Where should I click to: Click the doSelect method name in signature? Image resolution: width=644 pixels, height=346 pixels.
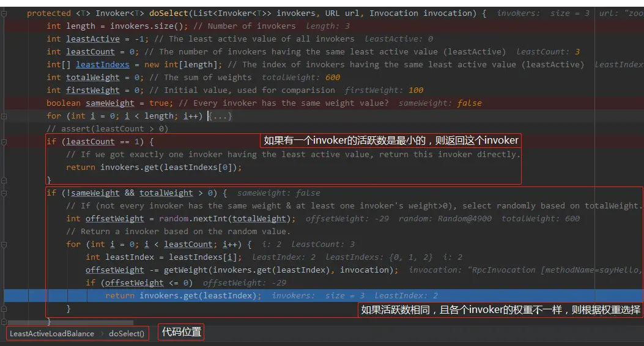coord(169,13)
